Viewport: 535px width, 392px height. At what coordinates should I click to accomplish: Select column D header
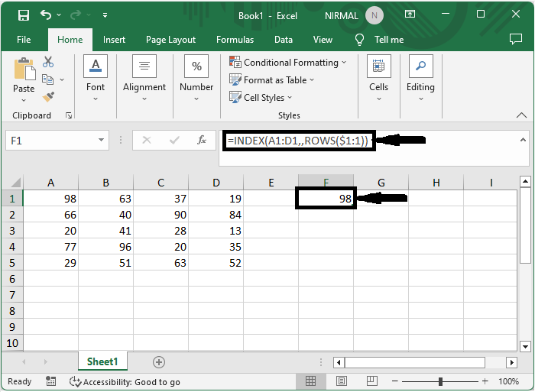click(216, 183)
